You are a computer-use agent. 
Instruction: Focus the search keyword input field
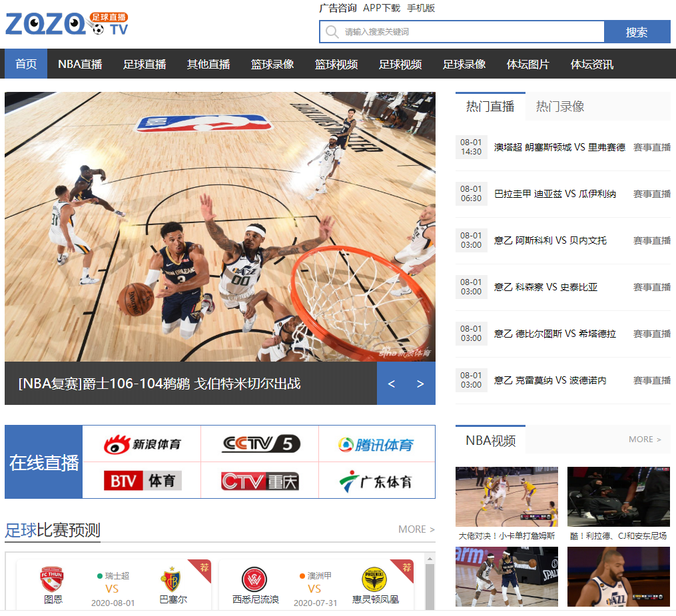(462, 32)
